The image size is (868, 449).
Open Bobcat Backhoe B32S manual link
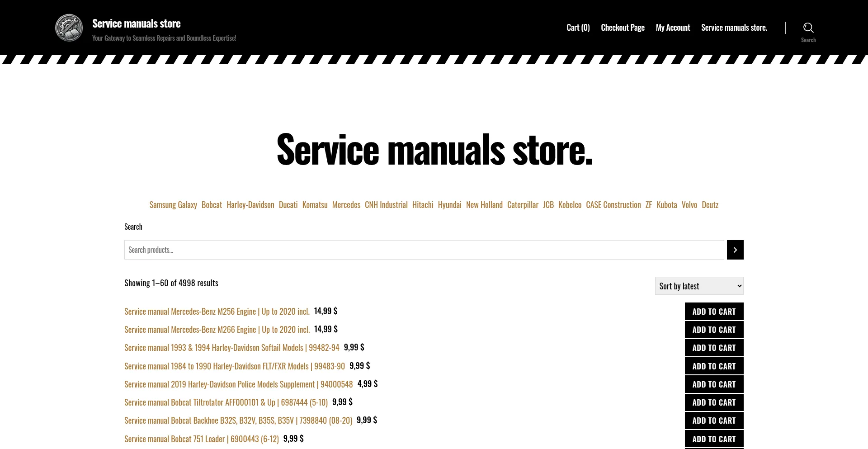pos(238,421)
